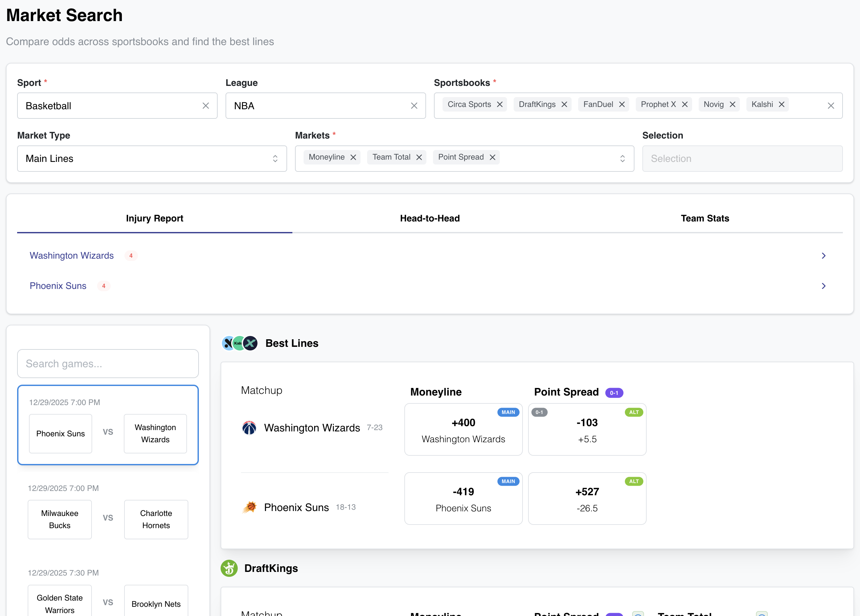Clear the NBA league field
The image size is (860, 616).
click(x=414, y=106)
